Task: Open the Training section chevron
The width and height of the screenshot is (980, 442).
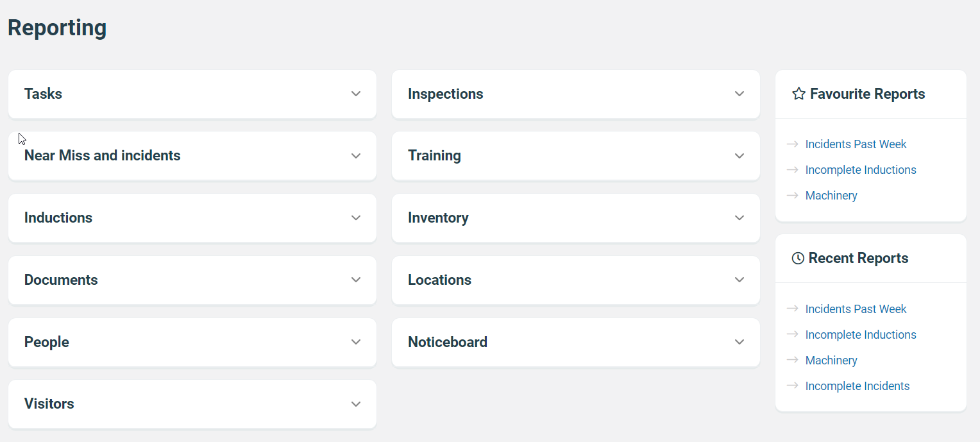Action: coord(739,156)
